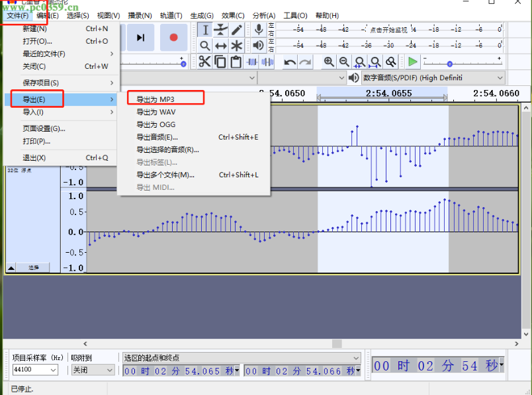Select the Time Shift tool
The image size is (532, 395).
220,46
